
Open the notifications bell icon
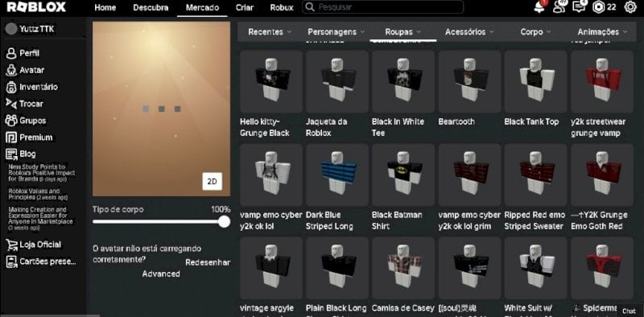[x=539, y=7]
